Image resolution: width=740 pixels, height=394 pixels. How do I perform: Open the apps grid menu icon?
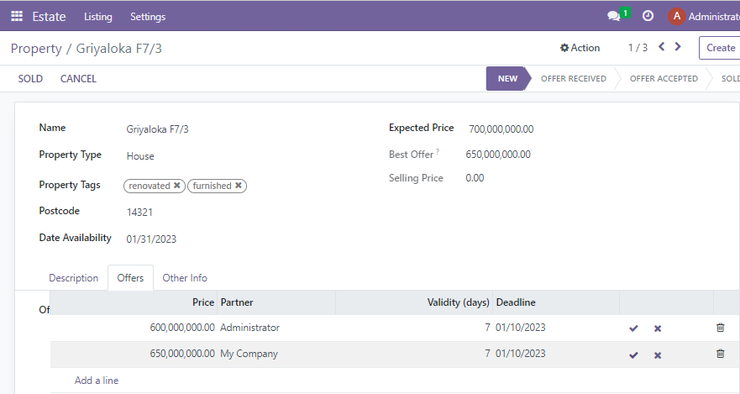point(17,16)
